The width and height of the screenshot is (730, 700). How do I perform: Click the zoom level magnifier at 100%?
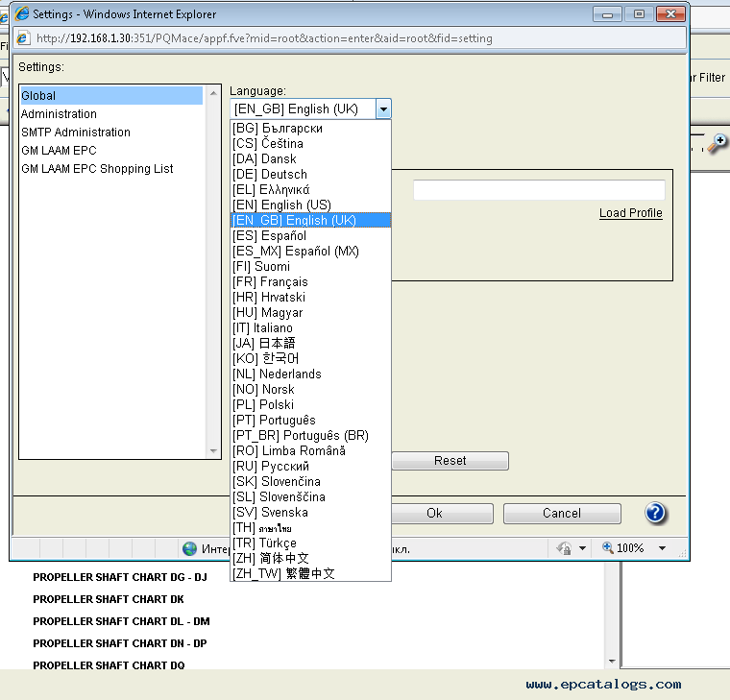(x=608, y=548)
